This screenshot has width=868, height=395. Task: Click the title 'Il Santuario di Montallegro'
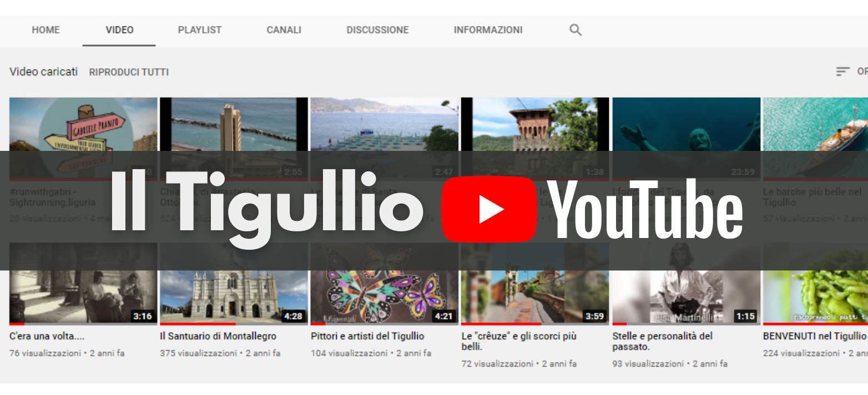(x=218, y=336)
